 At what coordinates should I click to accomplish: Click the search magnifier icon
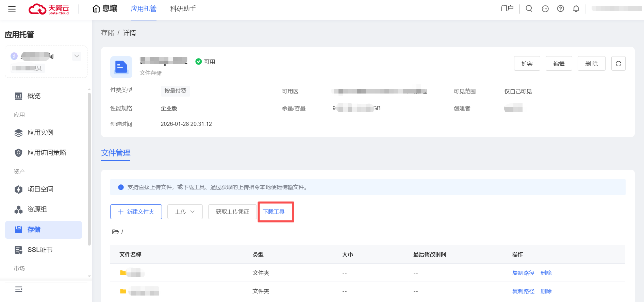(x=529, y=9)
